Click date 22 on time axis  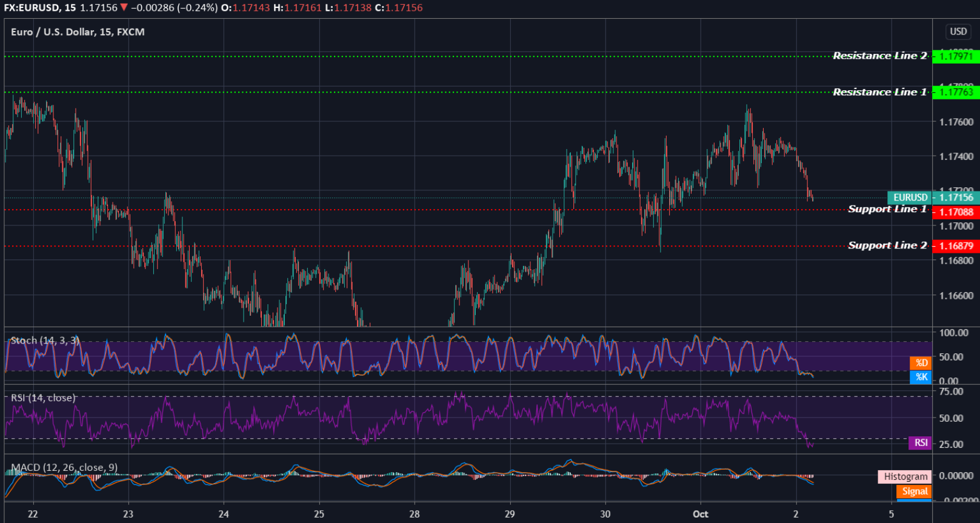point(33,514)
